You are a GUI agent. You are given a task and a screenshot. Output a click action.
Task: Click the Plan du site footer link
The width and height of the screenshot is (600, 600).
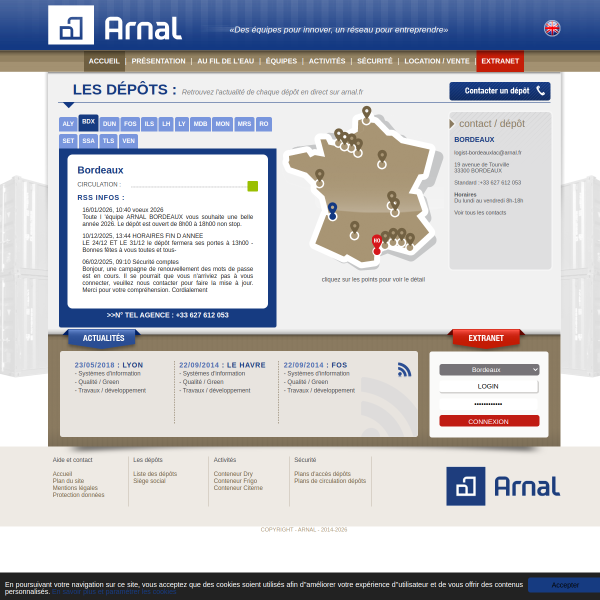click(x=68, y=481)
